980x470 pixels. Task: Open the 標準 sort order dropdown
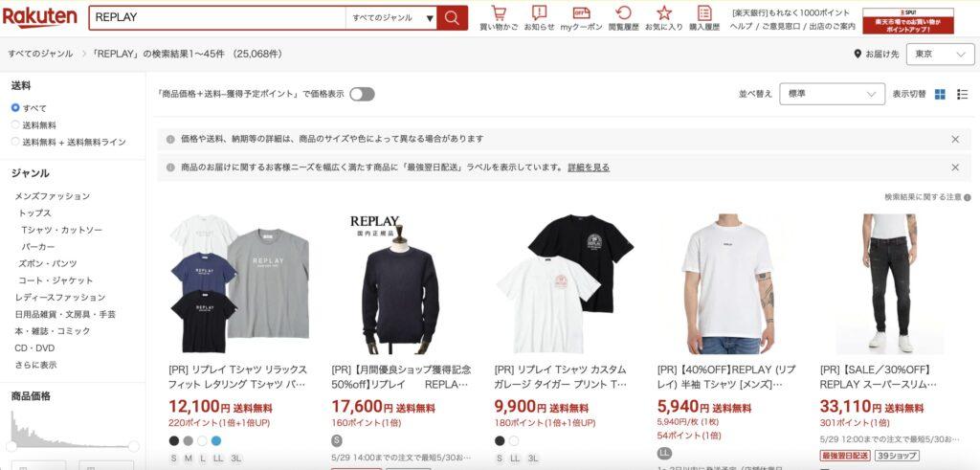(x=832, y=94)
